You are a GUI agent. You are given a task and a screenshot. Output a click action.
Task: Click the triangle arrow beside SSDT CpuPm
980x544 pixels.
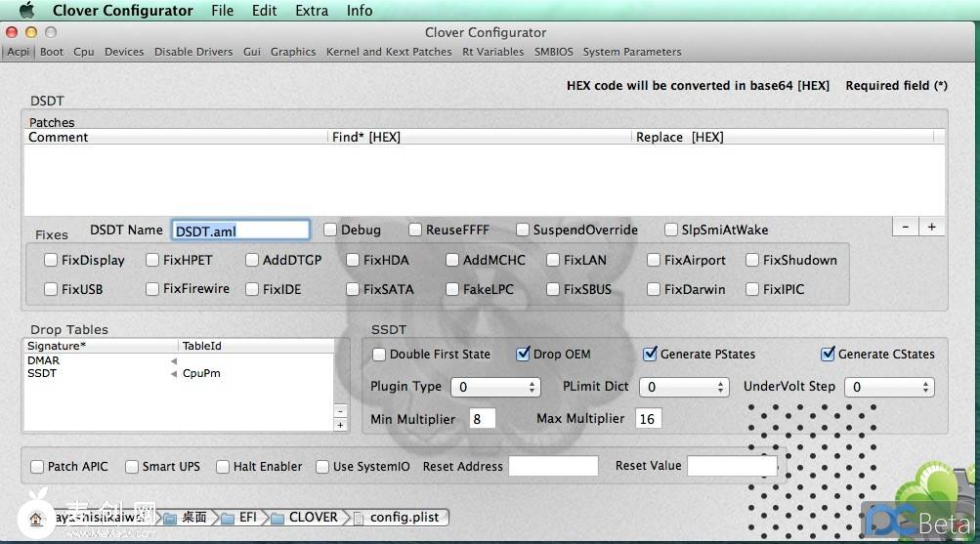174,373
